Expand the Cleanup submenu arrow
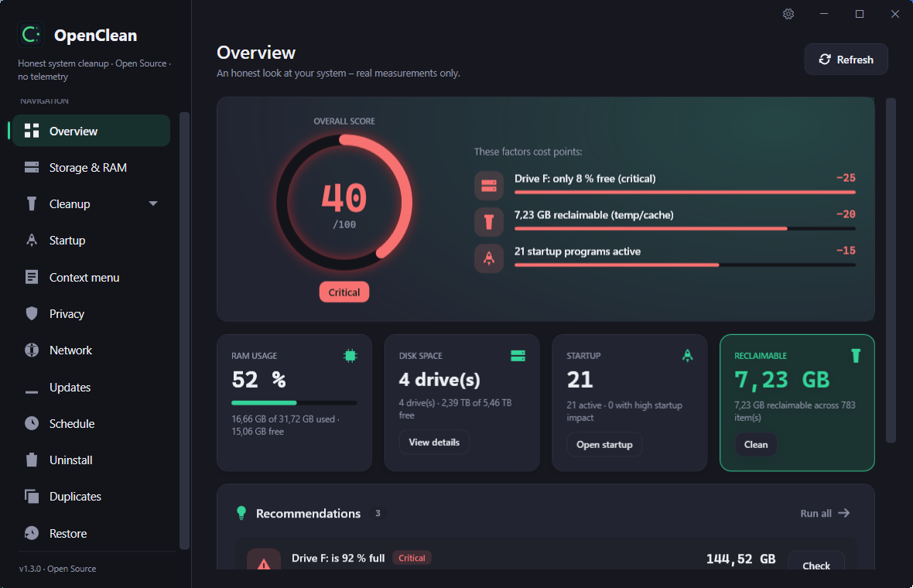 click(x=153, y=203)
